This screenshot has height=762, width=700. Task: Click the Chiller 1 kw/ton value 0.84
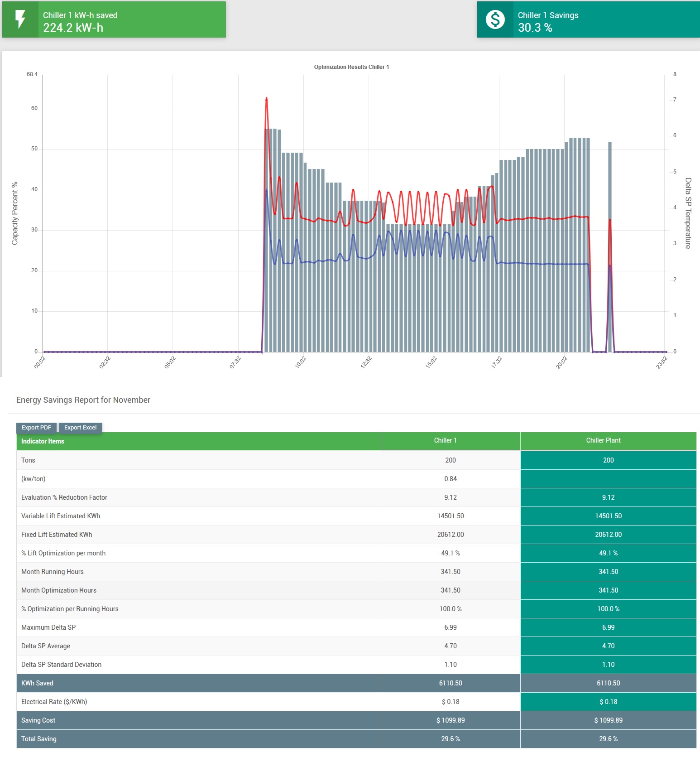(451, 479)
